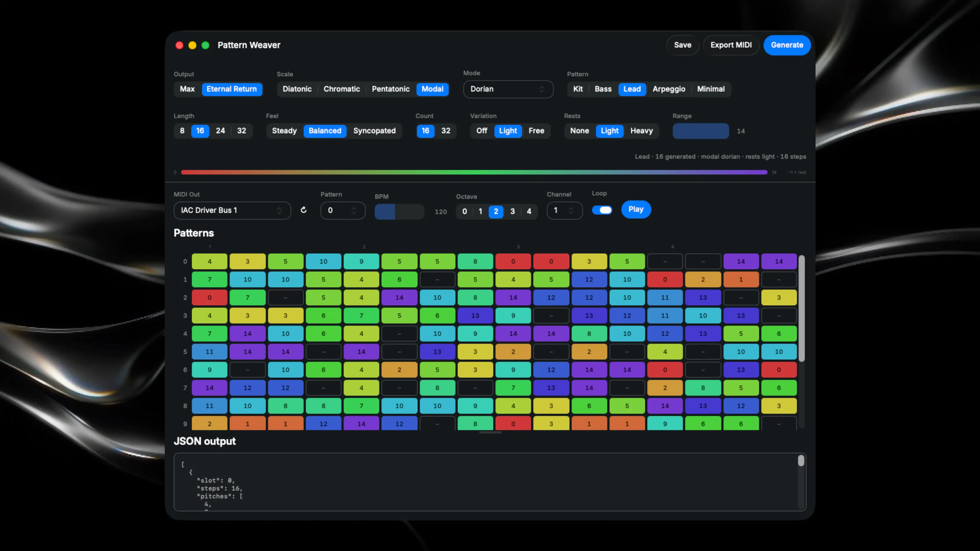Set Rests to Heavy

[x=641, y=131]
